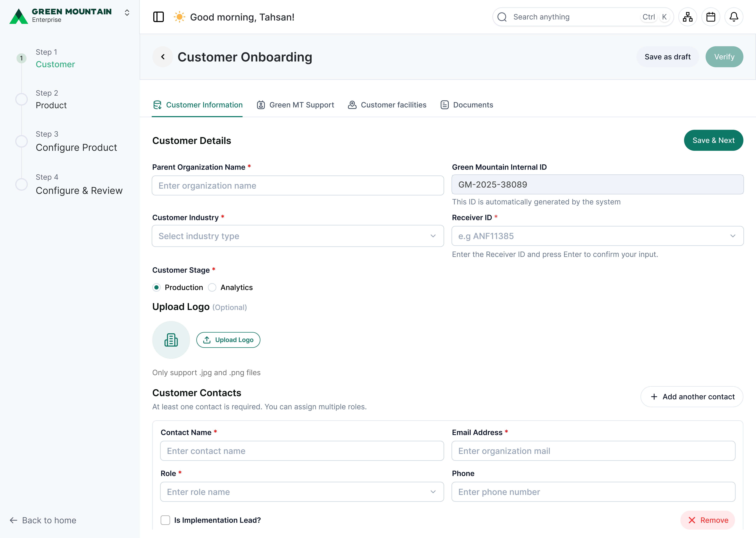Viewport: 756px width, 538px height.
Task: Click the search magnifier icon
Action: [x=502, y=17]
